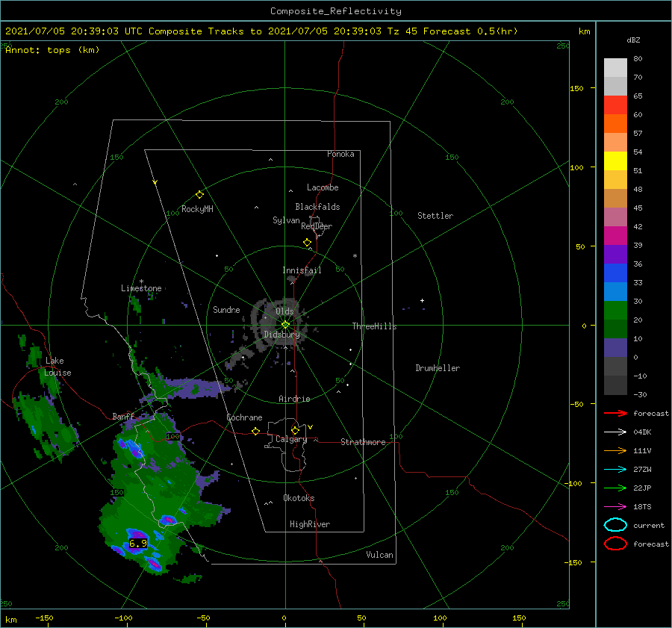Viewport: 672px width, 628px height.
Task: Click the Composite_Reflectivity title
Action: (336, 11)
